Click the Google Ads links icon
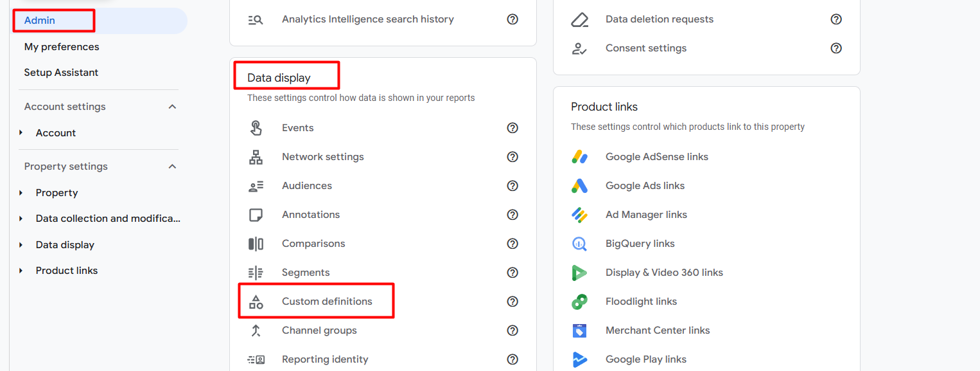980x371 pixels. [x=580, y=186]
